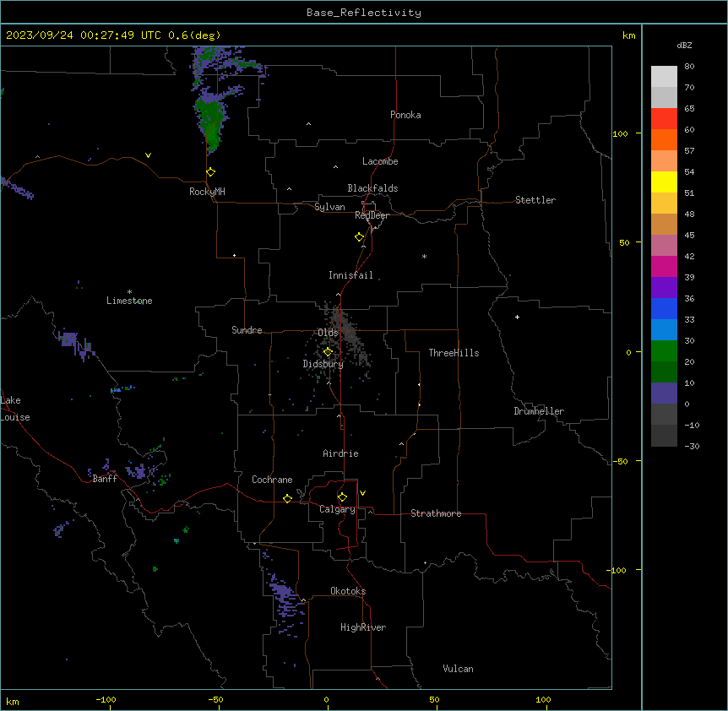
Task: Click the Ponoka city label
Action: (x=405, y=115)
